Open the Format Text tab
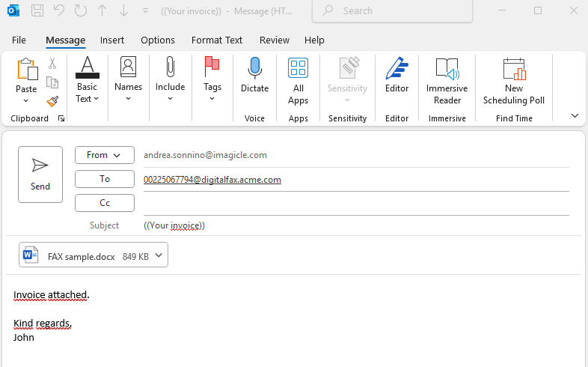 tap(217, 40)
